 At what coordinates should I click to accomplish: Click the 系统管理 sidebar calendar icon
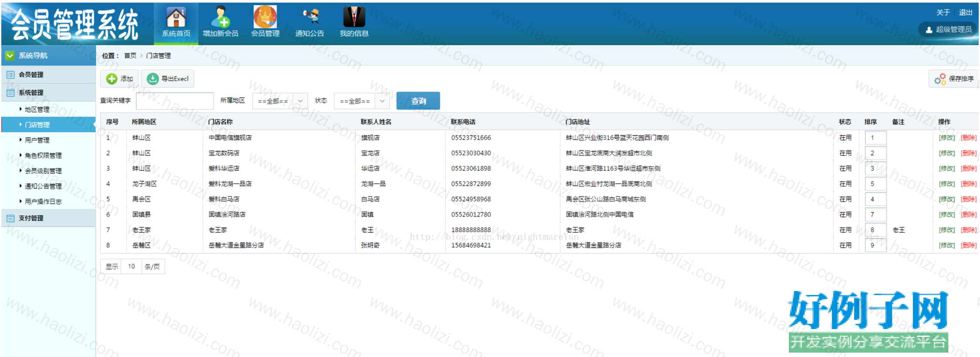[10, 93]
